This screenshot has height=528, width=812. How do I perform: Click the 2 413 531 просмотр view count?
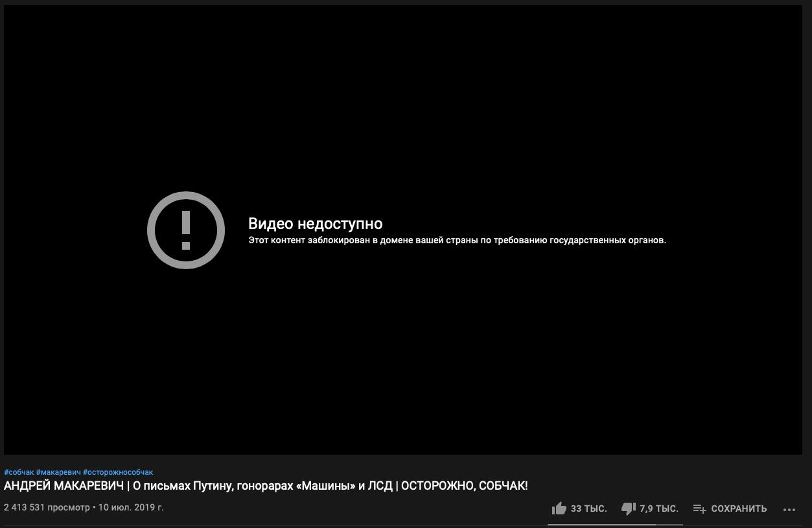pyautogui.click(x=47, y=507)
